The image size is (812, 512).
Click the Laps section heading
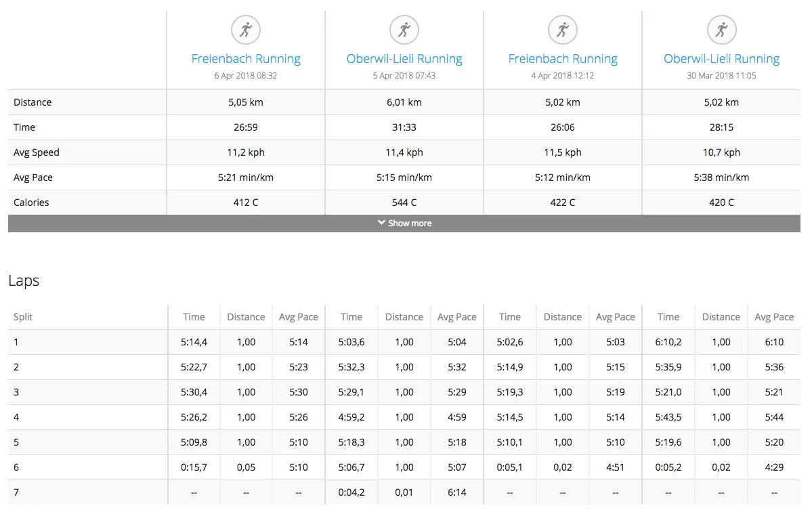(x=24, y=281)
